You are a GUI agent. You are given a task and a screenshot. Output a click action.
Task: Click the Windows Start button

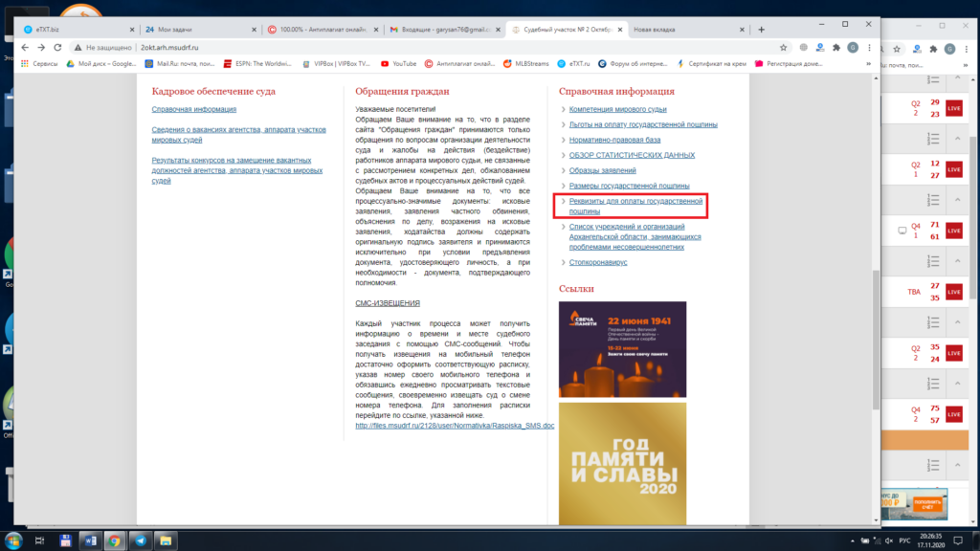coord(13,541)
